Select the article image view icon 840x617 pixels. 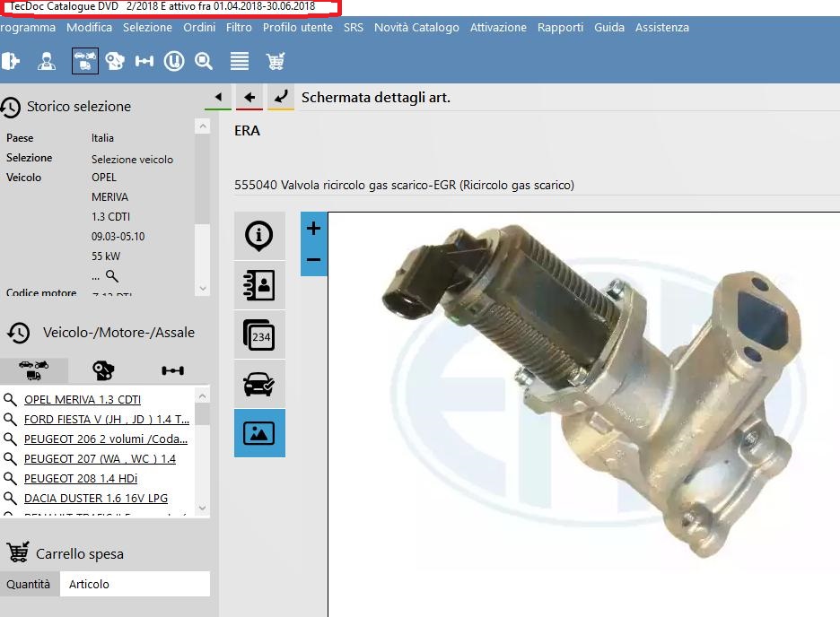(x=259, y=433)
